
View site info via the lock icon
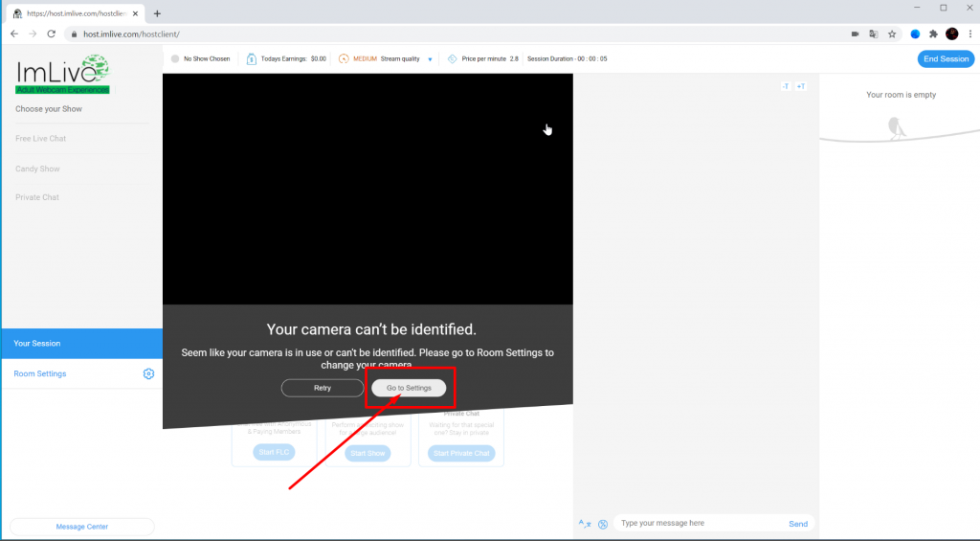point(75,34)
